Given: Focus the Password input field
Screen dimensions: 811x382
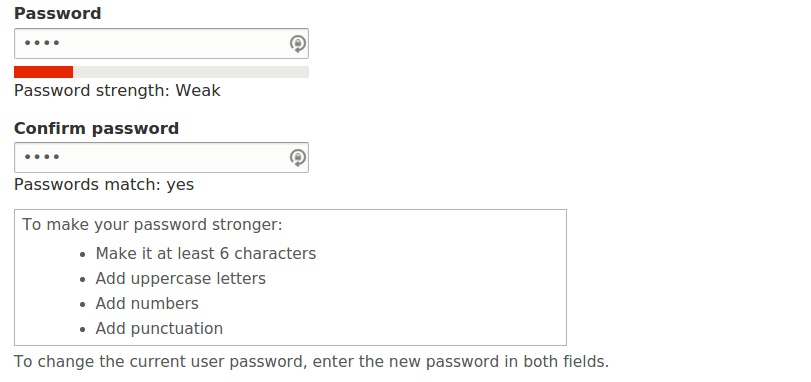Looking at the screenshot, I should [x=161, y=43].
